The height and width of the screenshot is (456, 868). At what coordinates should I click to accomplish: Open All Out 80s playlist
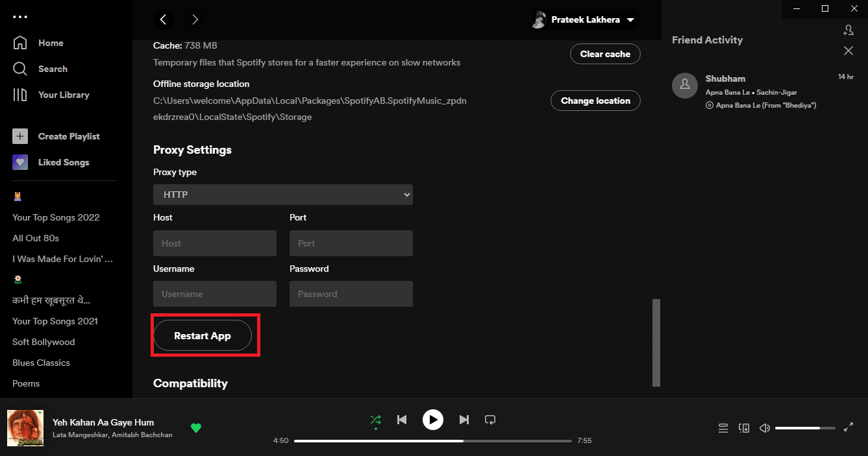[x=36, y=238]
